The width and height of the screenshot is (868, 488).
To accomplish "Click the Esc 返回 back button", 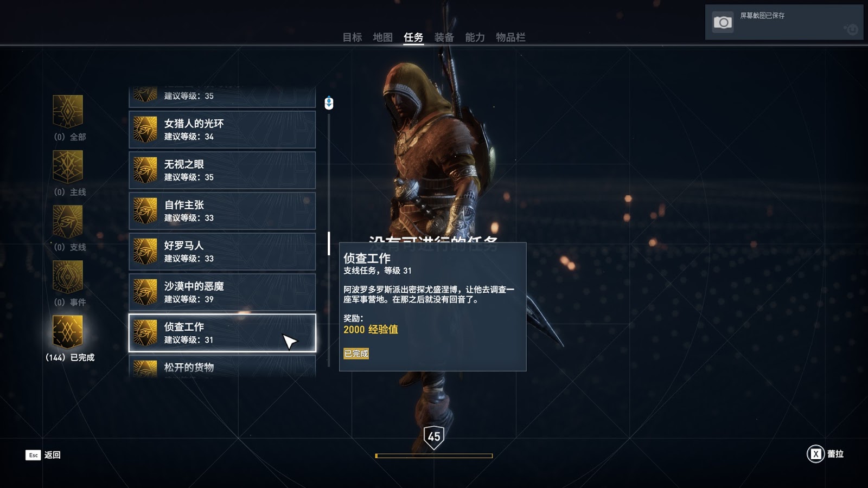I will pos(43,455).
